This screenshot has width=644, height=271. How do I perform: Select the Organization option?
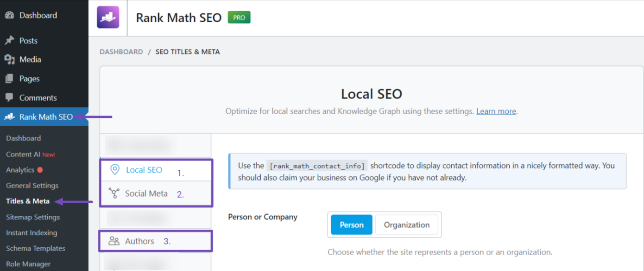tap(406, 225)
